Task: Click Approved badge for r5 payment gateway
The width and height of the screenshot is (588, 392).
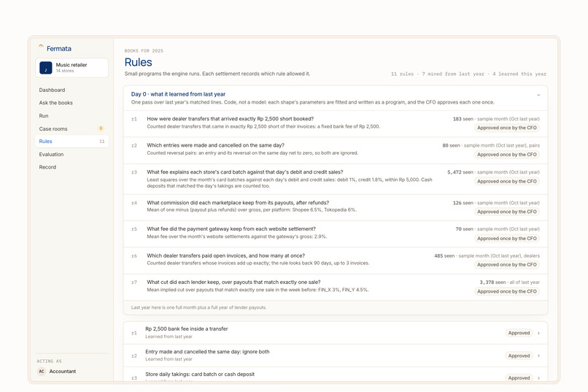Action: pyautogui.click(x=506, y=238)
